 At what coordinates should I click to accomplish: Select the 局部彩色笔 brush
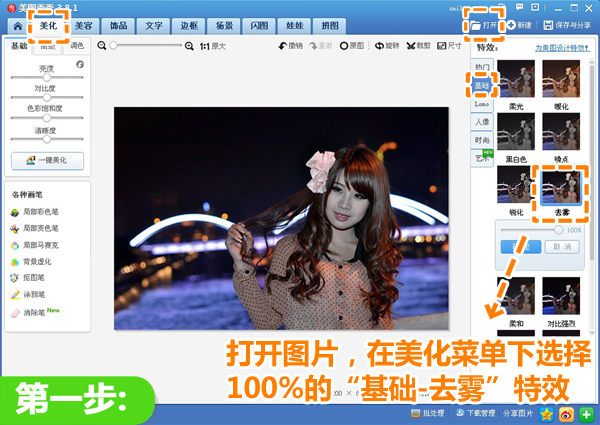[35, 212]
